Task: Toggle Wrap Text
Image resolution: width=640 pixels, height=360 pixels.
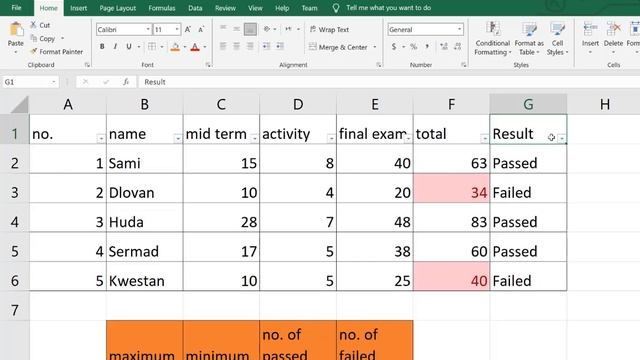Action: 329,29
